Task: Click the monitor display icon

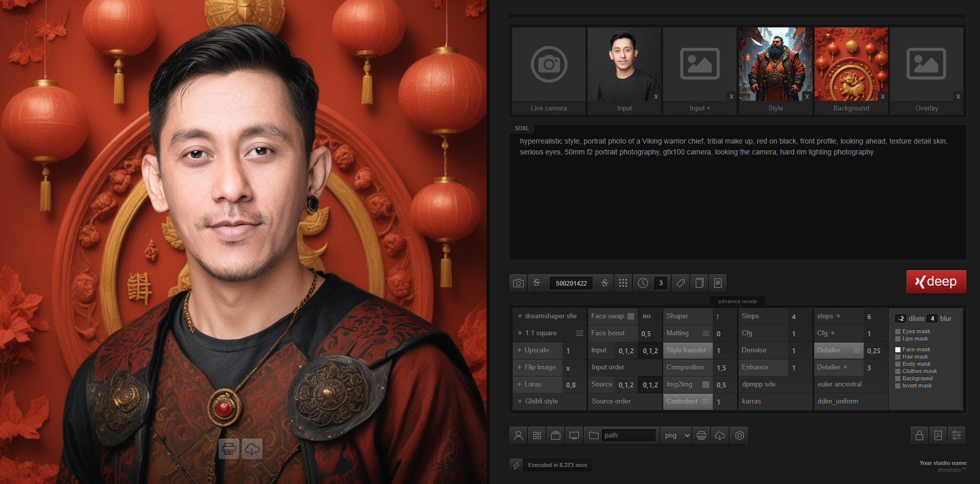Action: pyautogui.click(x=574, y=435)
